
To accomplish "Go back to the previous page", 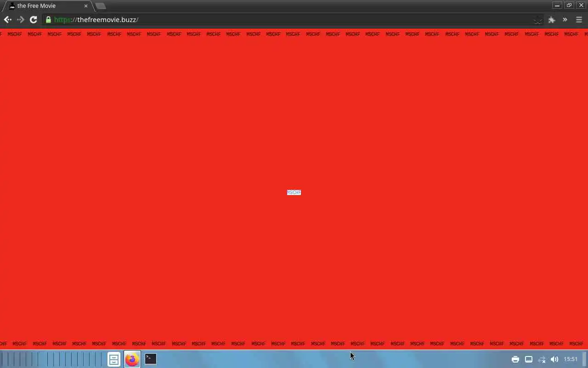I will (x=7, y=19).
